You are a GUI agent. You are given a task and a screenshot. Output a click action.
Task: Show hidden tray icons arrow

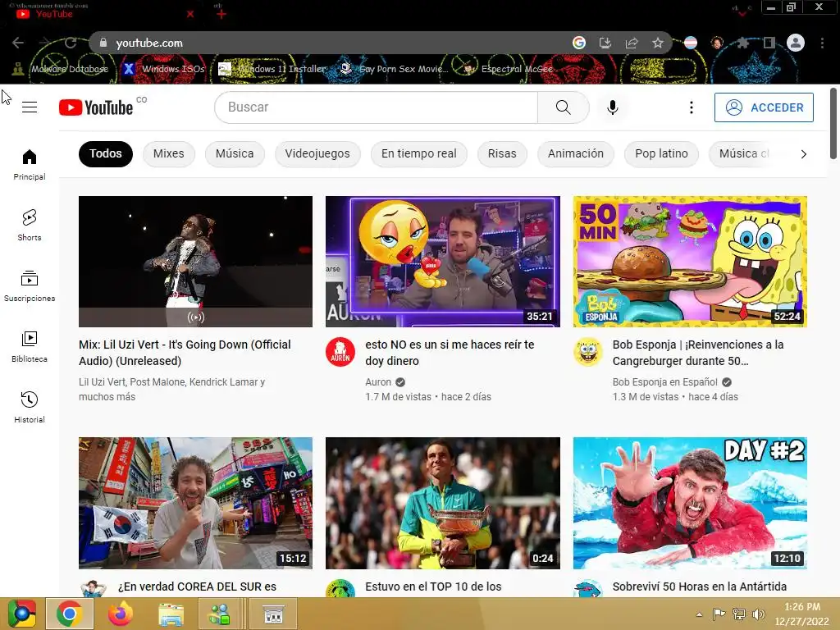click(699, 614)
